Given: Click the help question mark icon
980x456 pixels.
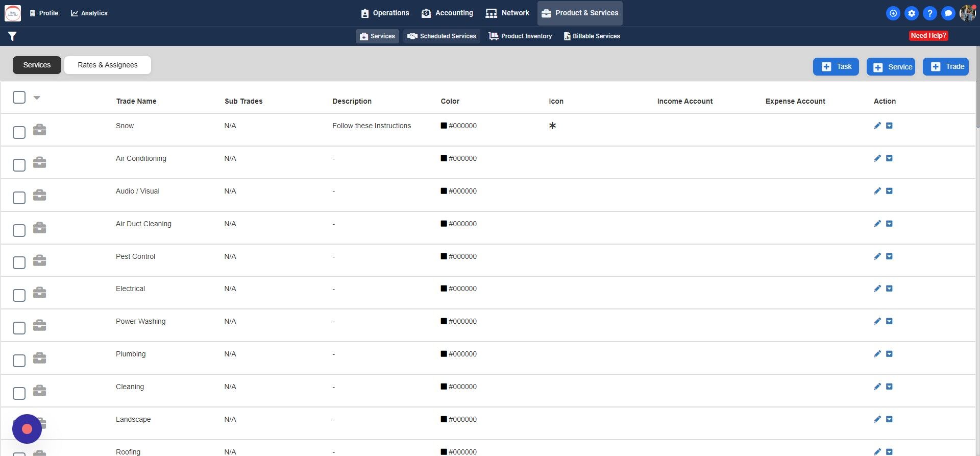Looking at the screenshot, I should [930, 13].
